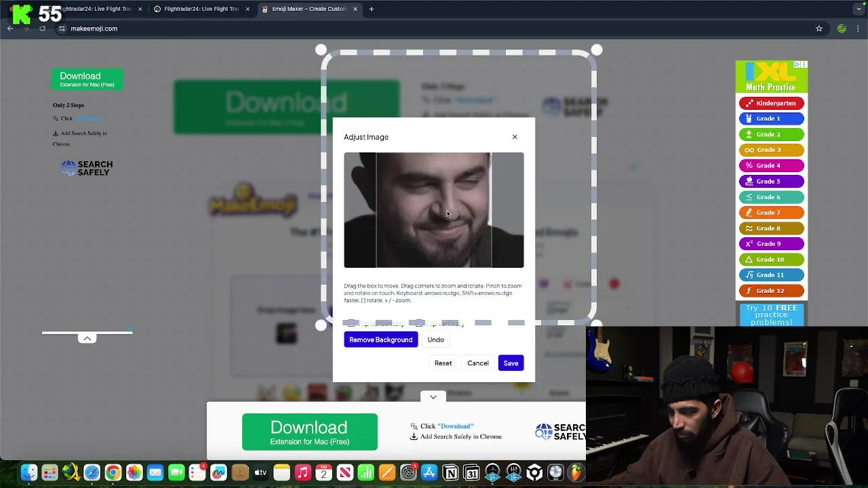Image resolution: width=868 pixels, height=488 pixels.
Task: Click the Remove Background button
Action: [x=380, y=340]
